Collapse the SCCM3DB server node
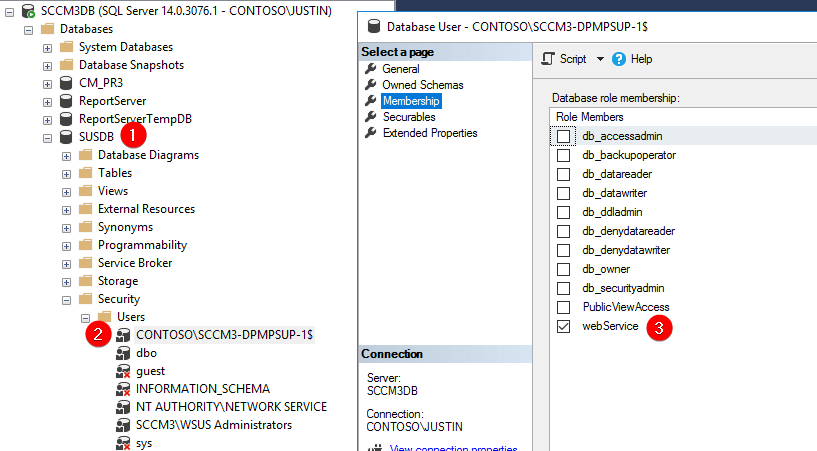This screenshot has height=451, width=817. pyautogui.click(x=9, y=11)
